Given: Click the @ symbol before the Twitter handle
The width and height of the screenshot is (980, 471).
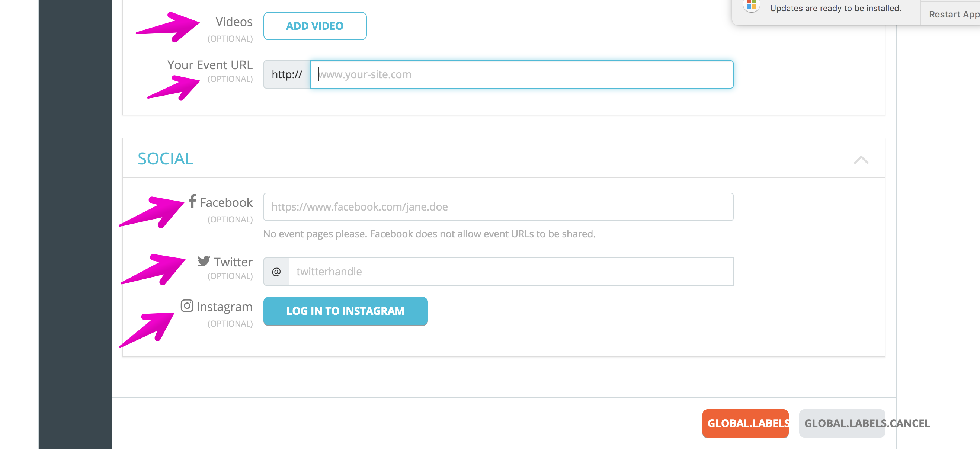Looking at the screenshot, I should point(276,272).
